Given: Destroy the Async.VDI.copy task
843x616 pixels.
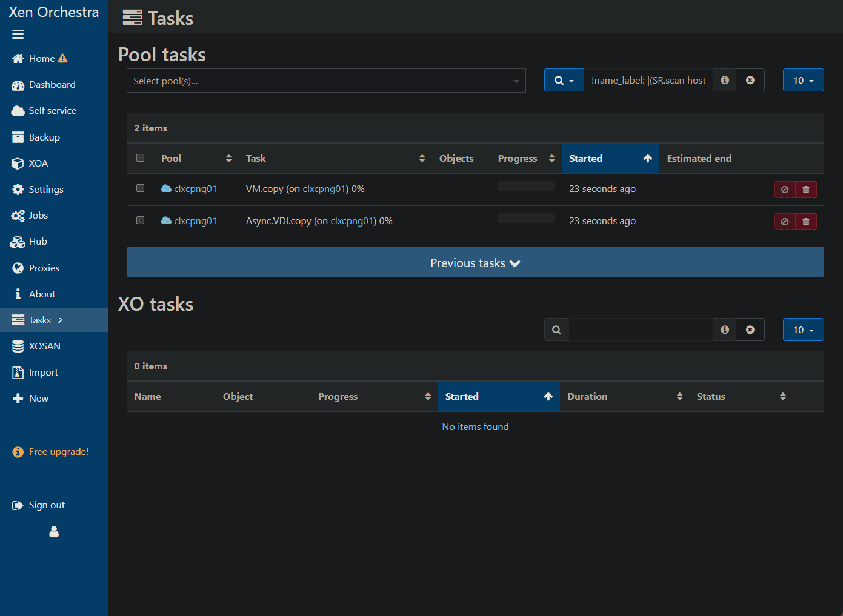Looking at the screenshot, I should 805,222.
